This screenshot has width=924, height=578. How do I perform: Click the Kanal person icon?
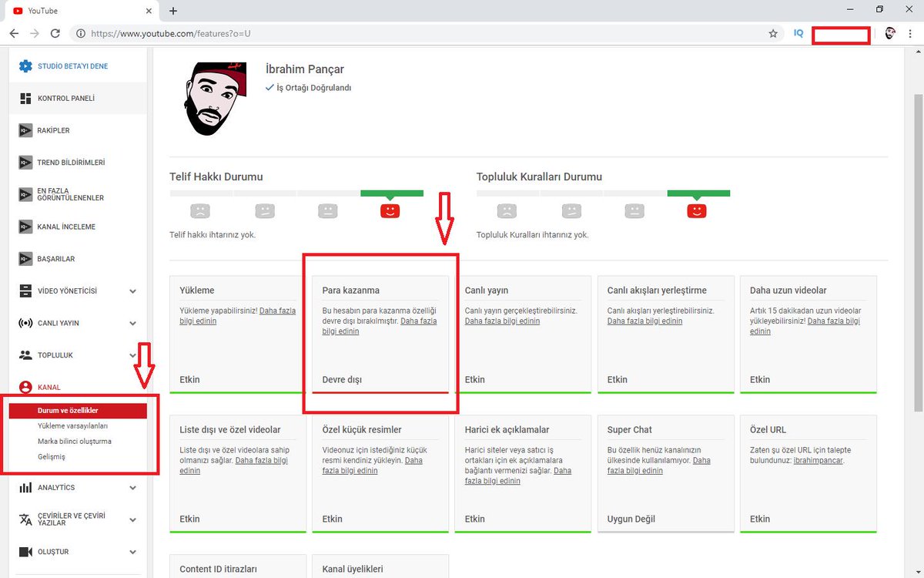click(x=25, y=388)
